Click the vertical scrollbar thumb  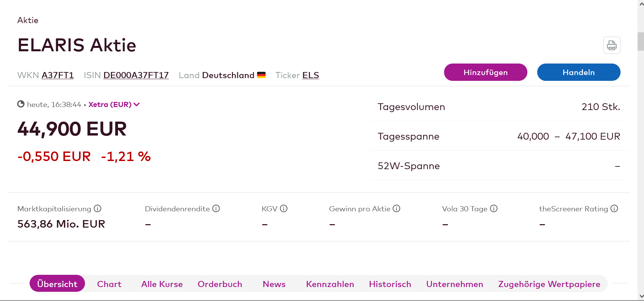641,41
